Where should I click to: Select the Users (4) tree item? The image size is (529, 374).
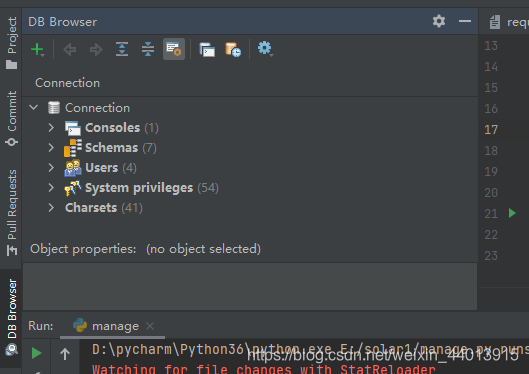[x=111, y=168]
